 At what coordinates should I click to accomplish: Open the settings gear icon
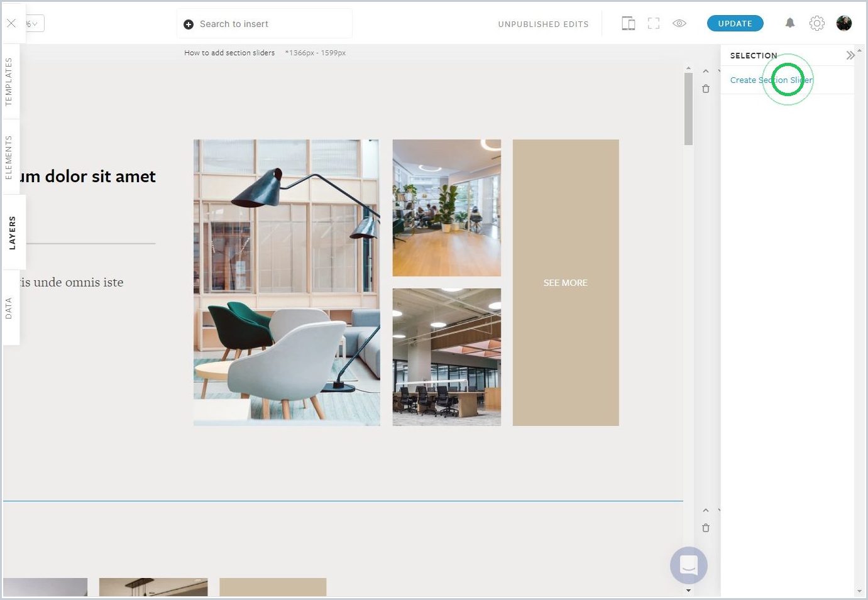tap(816, 23)
